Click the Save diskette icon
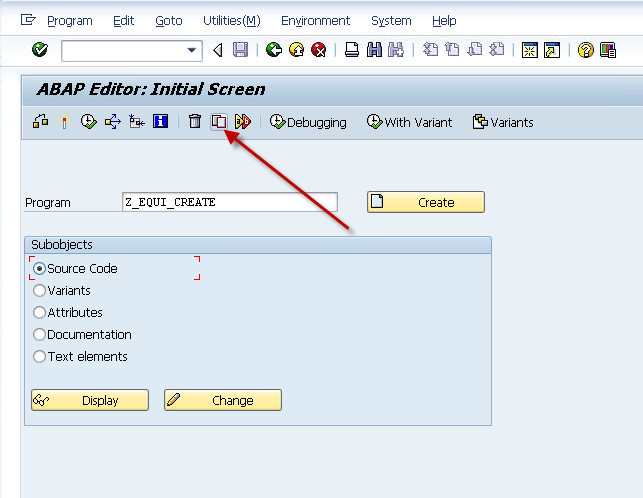643x498 pixels. click(240, 50)
